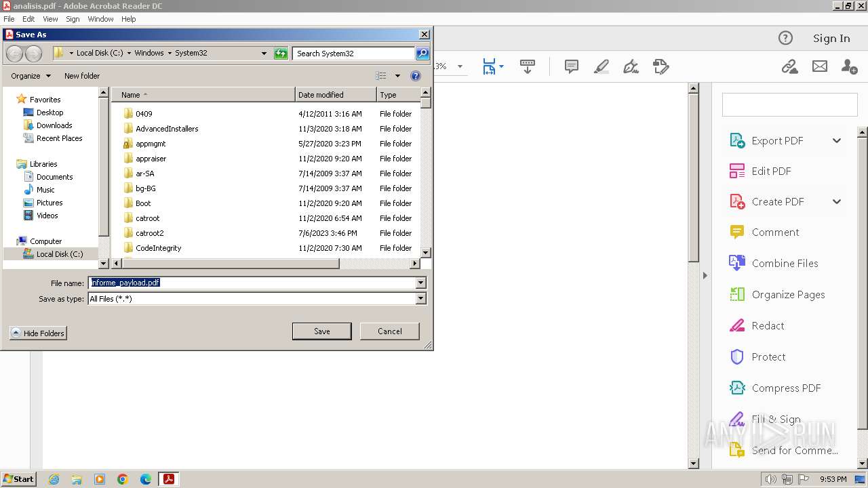Open the Edit PDF tool
The image size is (868, 488).
pyautogui.click(x=760, y=171)
